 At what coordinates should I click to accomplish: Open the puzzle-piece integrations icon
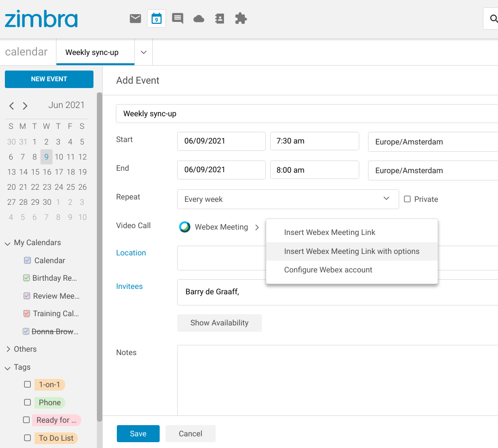point(241,18)
